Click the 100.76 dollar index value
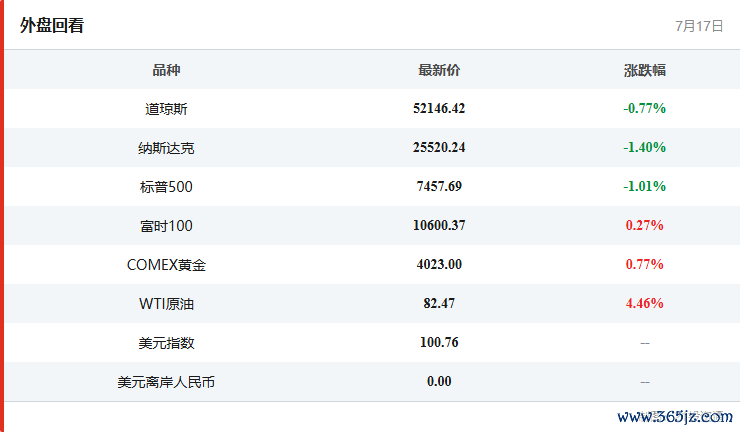 click(x=439, y=342)
